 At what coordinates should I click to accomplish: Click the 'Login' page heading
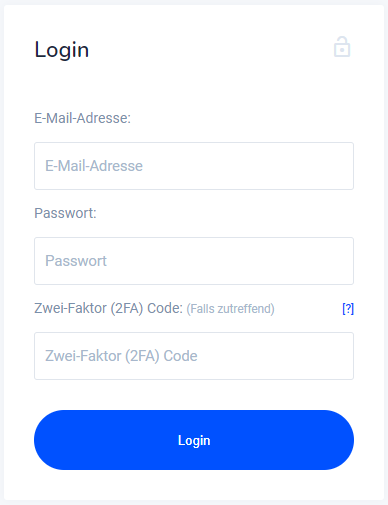point(62,50)
